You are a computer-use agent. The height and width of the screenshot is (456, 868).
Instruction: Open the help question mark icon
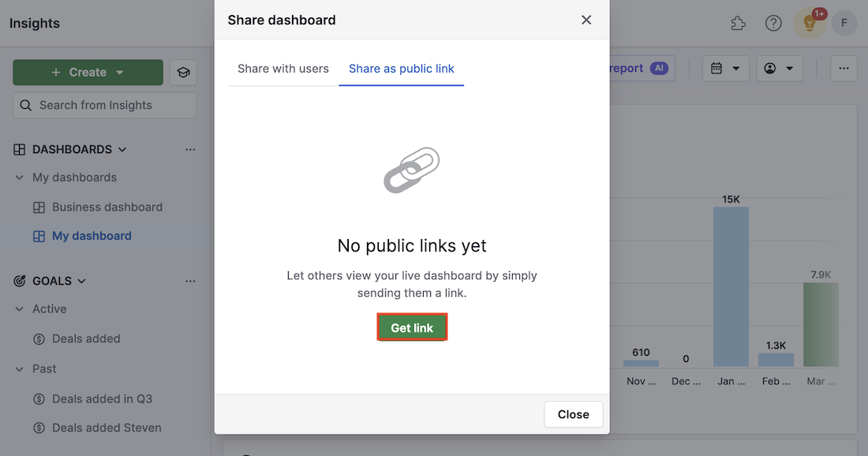[773, 23]
